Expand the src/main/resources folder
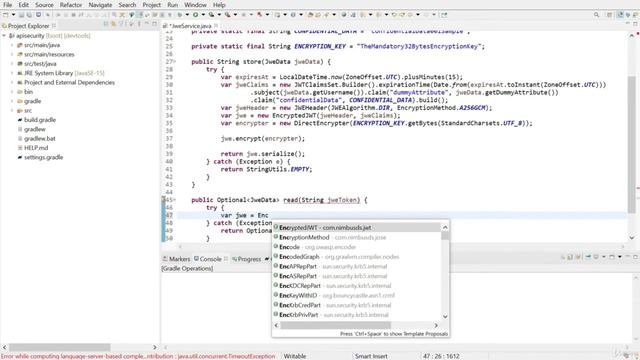The image size is (640, 360). (12, 54)
